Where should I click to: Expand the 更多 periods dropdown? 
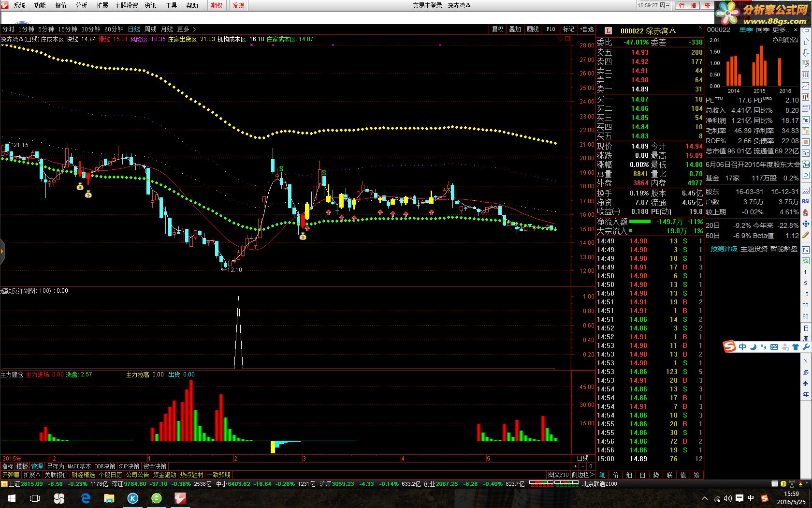point(187,30)
